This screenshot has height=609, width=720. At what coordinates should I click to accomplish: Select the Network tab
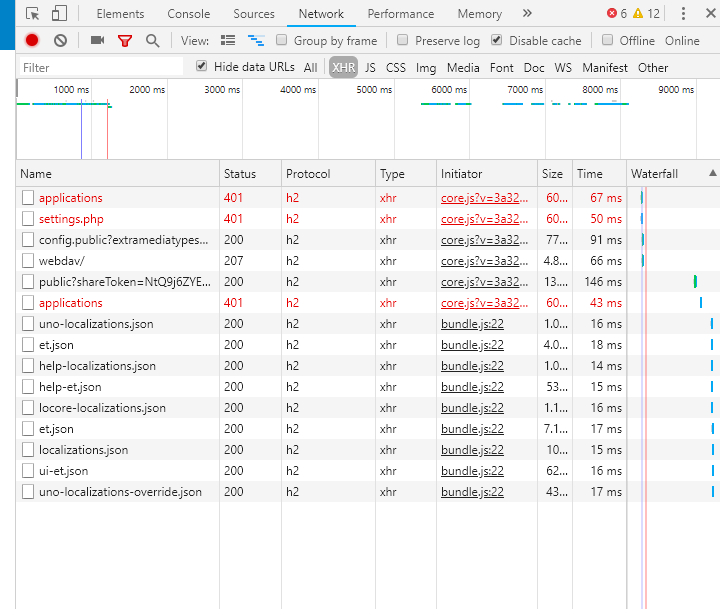click(x=321, y=14)
